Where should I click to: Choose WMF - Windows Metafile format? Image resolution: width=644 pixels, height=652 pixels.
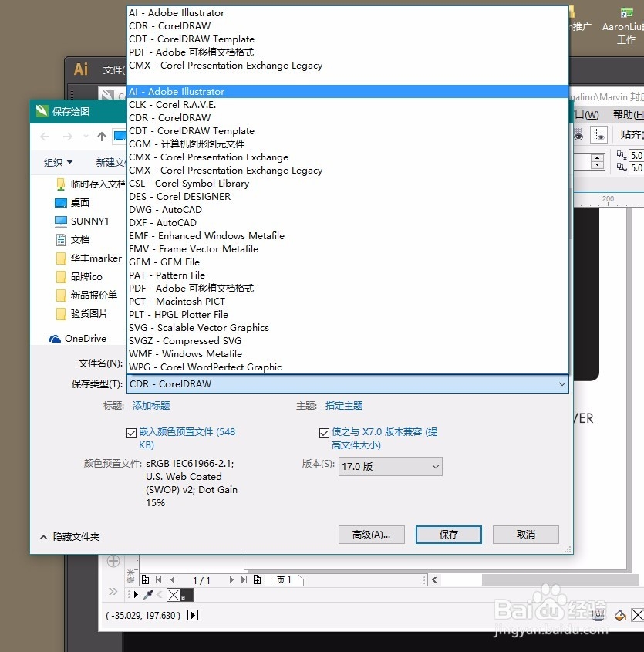click(348, 354)
